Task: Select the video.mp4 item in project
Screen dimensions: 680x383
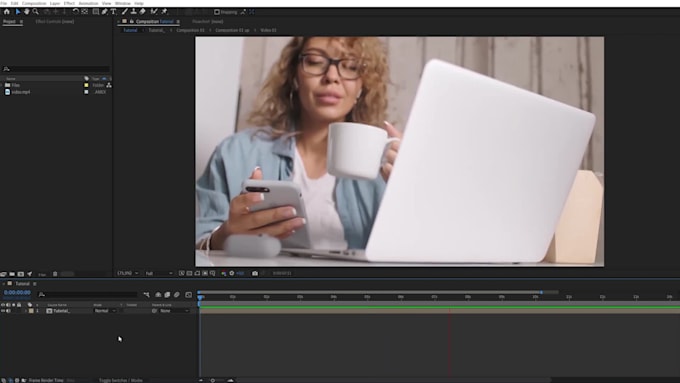Action: pos(20,92)
